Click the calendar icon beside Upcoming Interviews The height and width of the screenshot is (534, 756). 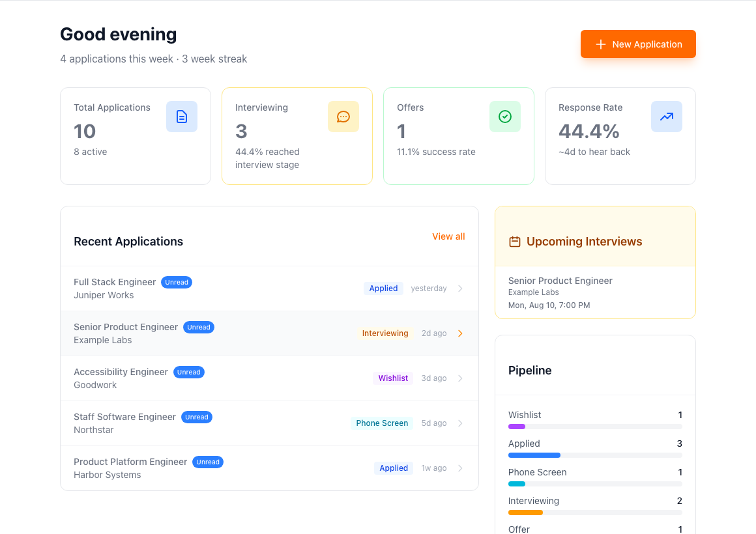pyautogui.click(x=515, y=242)
